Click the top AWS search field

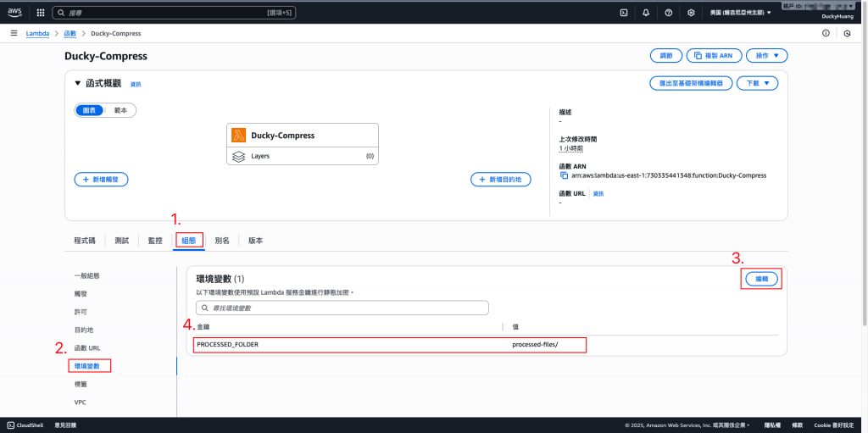click(174, 12)
